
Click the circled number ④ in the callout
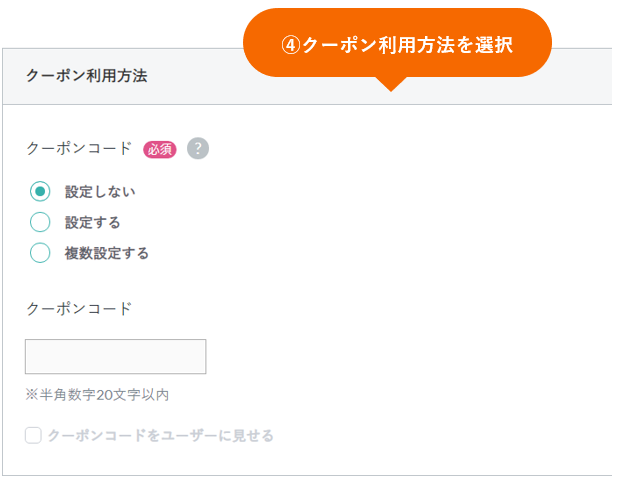click(x=290, y=45)
